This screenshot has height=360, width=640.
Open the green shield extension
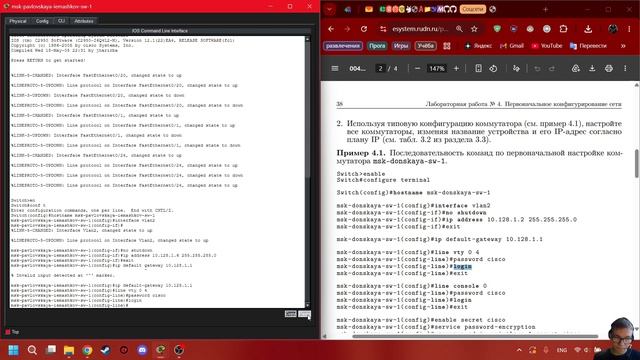tap(497, 29)
